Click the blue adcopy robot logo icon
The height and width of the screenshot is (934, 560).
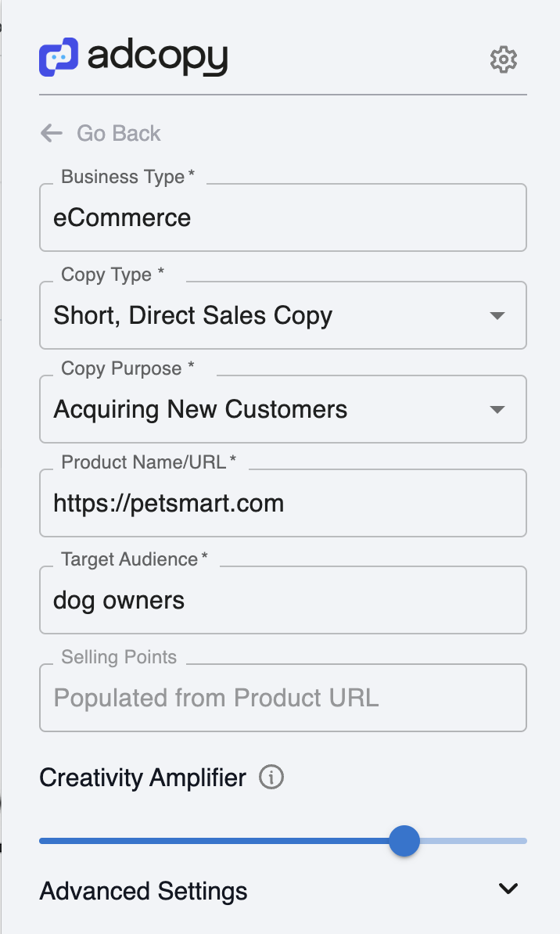coord(59,57)
